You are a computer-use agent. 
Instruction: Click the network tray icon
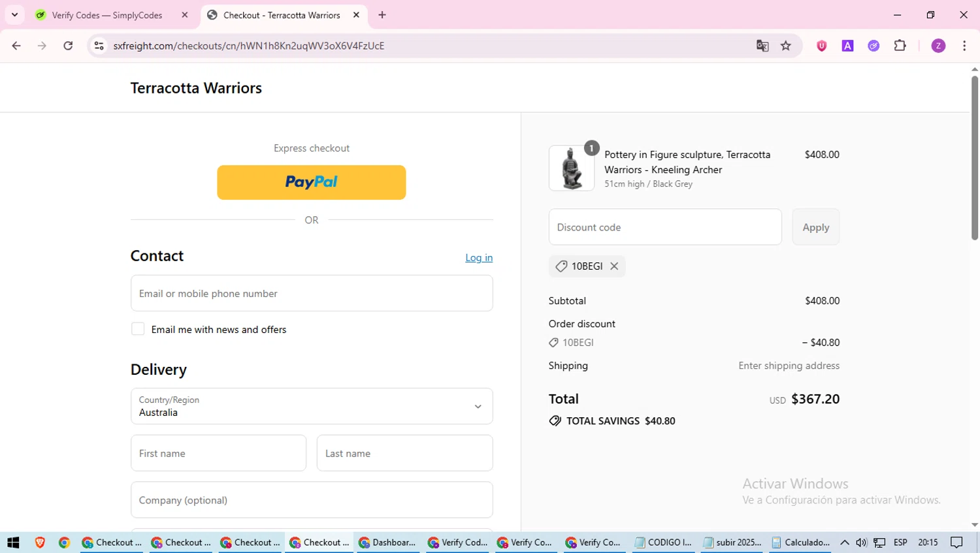pos(880,543)
